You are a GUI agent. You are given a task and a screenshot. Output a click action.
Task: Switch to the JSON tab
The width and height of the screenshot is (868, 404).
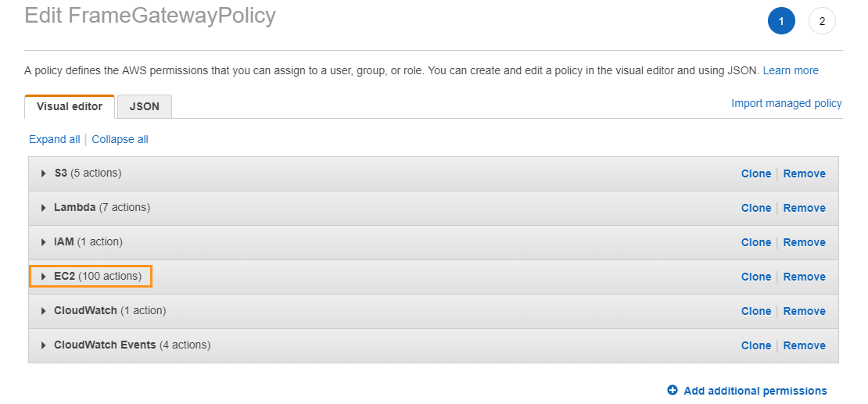click(145, 107)
